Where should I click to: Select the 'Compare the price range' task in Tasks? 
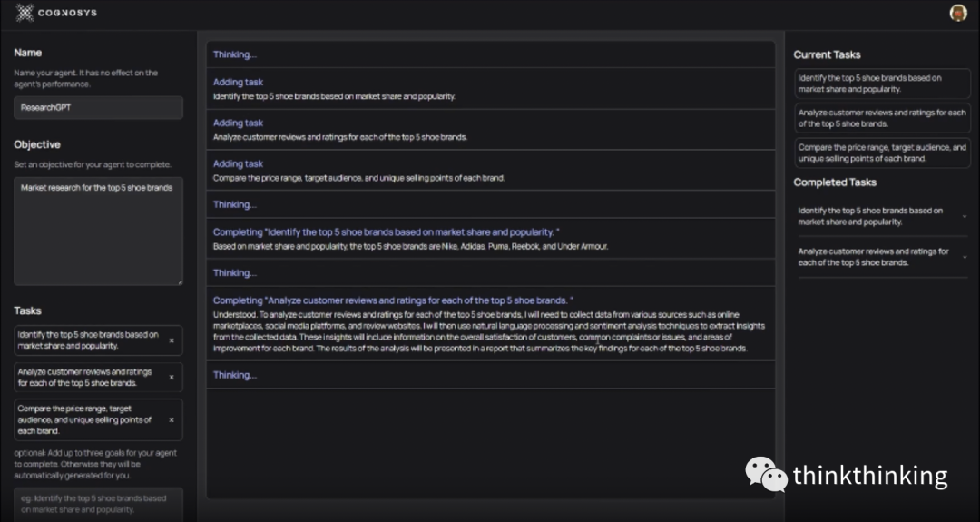coord(98,420)
